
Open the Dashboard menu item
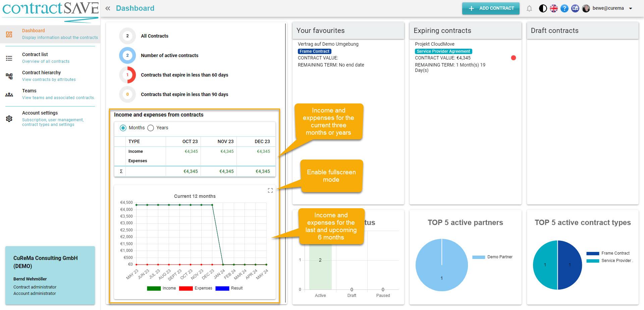click(x=50, y=34)
